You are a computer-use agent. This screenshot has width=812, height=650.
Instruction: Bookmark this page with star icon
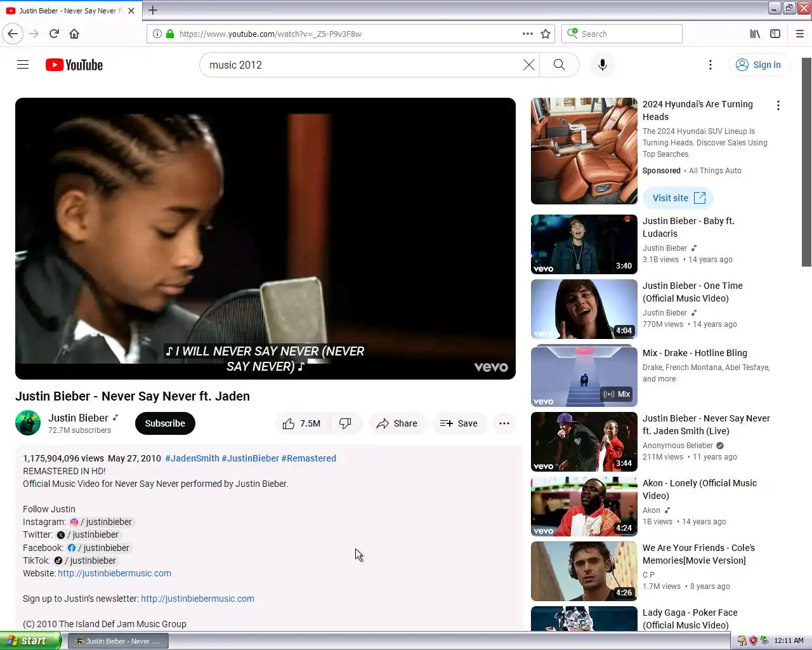(546, 34)
